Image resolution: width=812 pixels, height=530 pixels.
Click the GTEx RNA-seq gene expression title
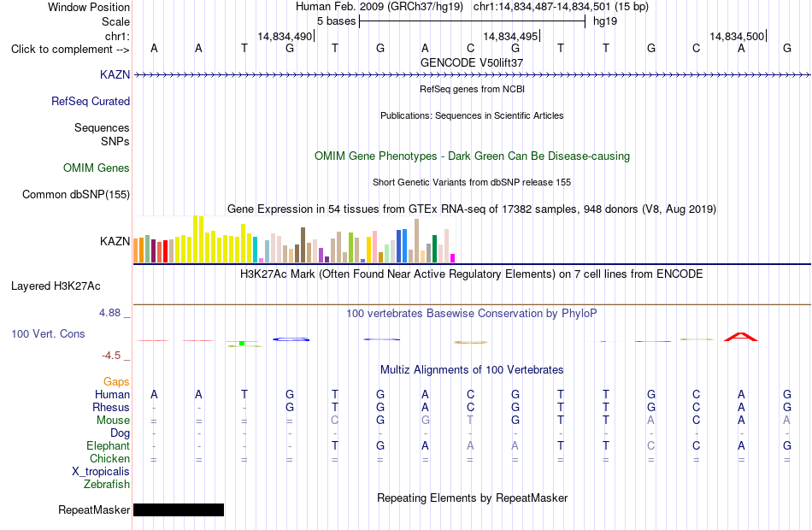point(472,209)
